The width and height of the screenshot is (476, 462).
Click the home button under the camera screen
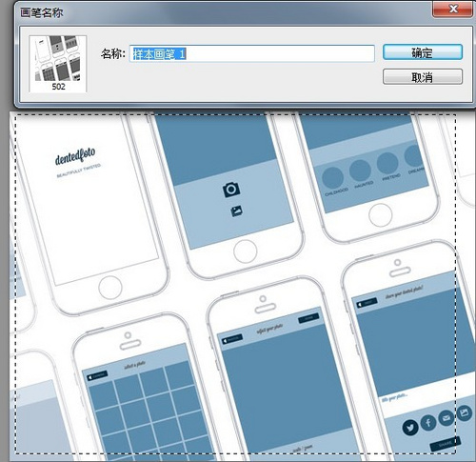click(x=245, y=251)
